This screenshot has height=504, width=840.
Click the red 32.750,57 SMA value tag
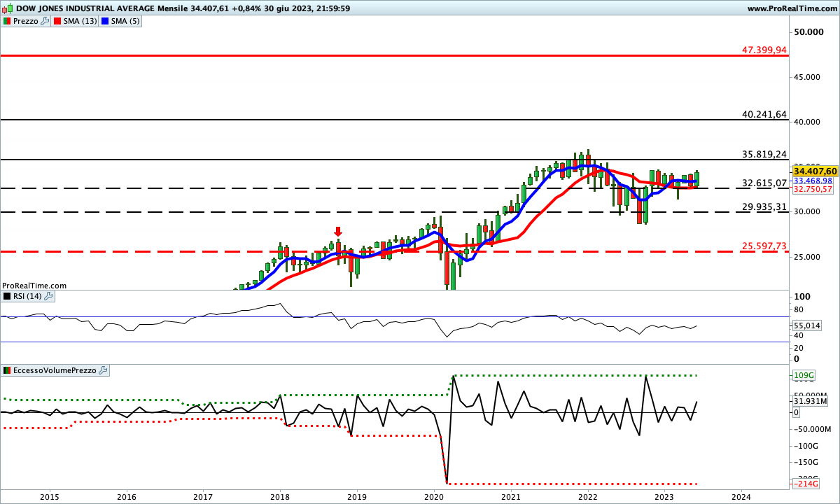813,189
